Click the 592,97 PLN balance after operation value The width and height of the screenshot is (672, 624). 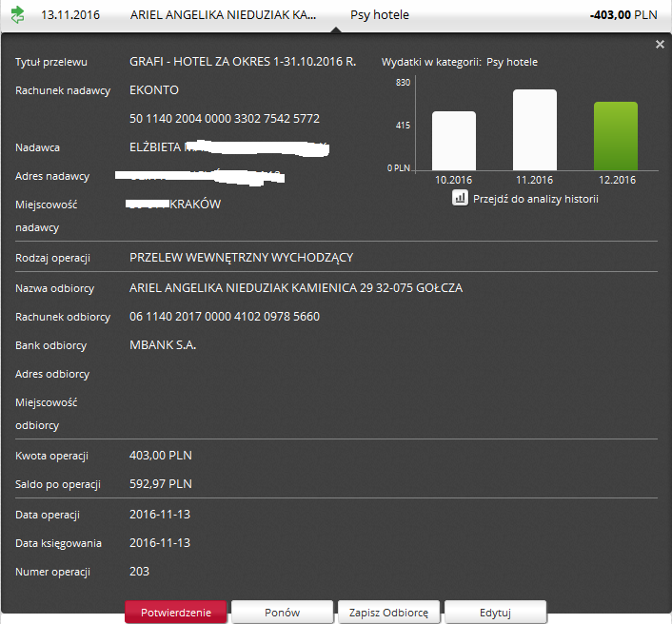[x=161, y=484]
